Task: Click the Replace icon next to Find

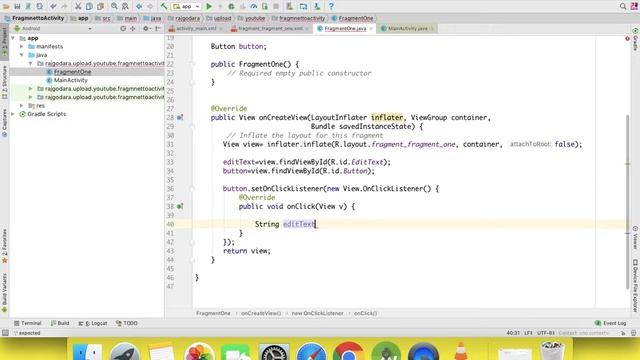Action: pos(125,6)
